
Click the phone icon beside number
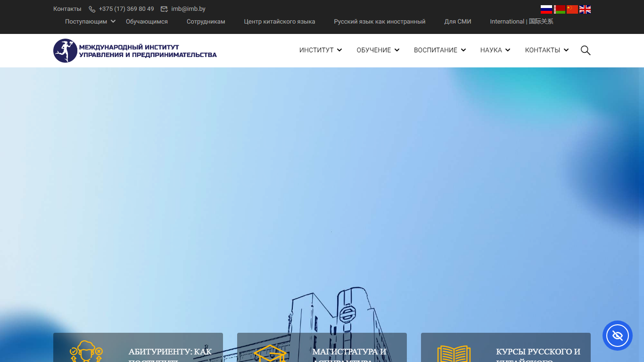pyautogui.click(x=92, y=9)
